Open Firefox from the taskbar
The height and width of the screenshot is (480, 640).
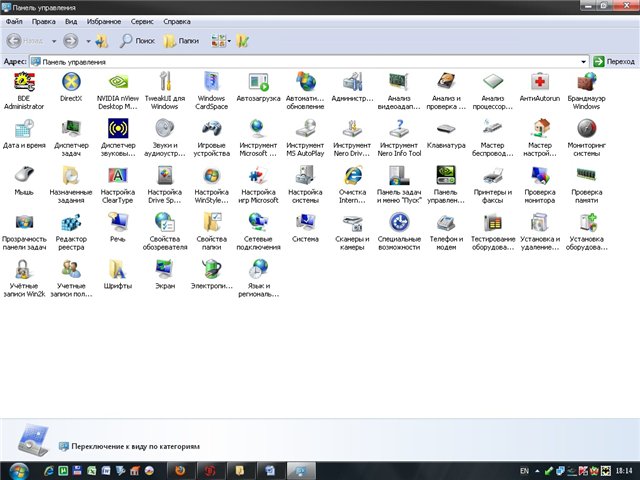coord(180,471)
